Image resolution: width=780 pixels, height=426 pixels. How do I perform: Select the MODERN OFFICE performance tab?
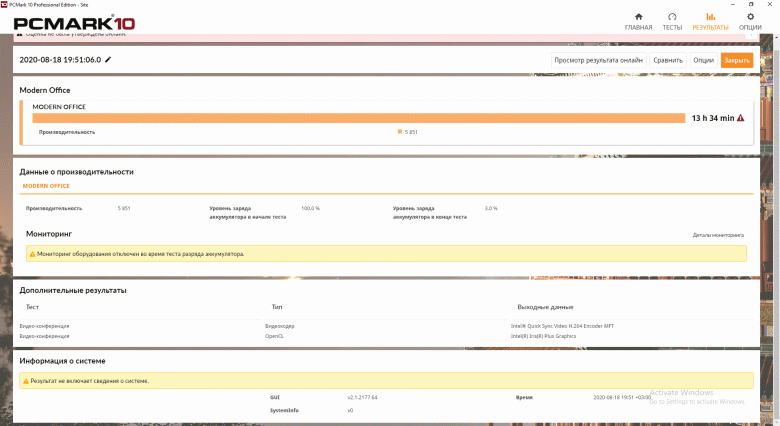[46, 186]
